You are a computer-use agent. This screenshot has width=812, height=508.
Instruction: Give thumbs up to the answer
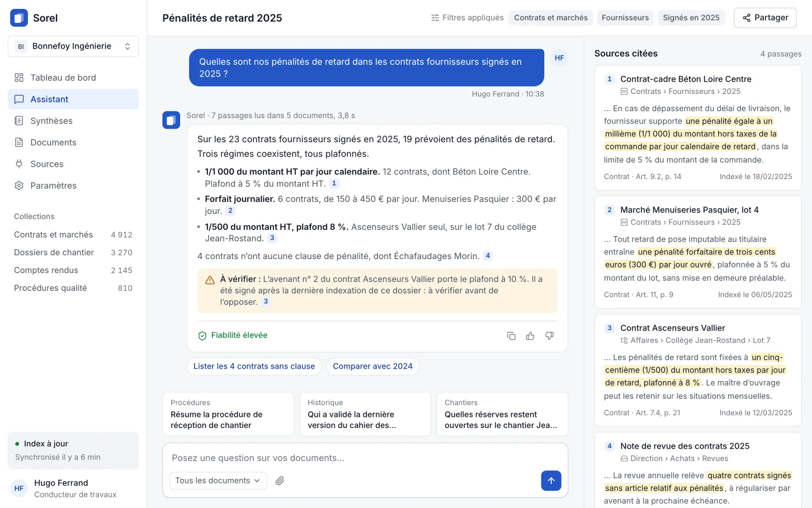[530, 336]
